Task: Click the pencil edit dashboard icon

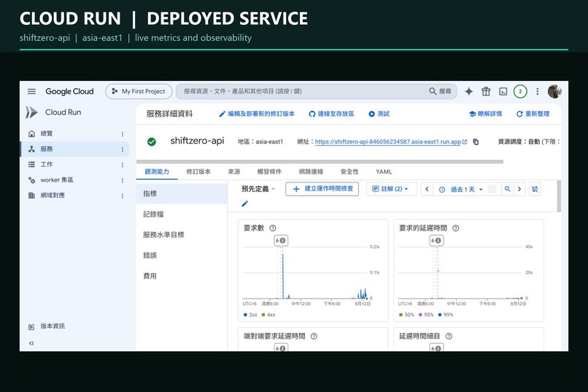Action: [245, 204]
